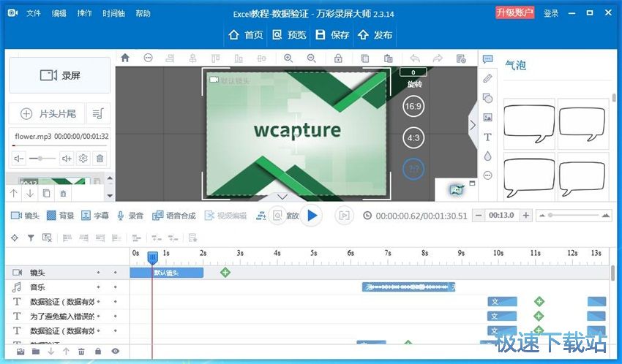Set camera aspect ratio to 16:9
Screen dimensions: 622x364
point(413,106)
